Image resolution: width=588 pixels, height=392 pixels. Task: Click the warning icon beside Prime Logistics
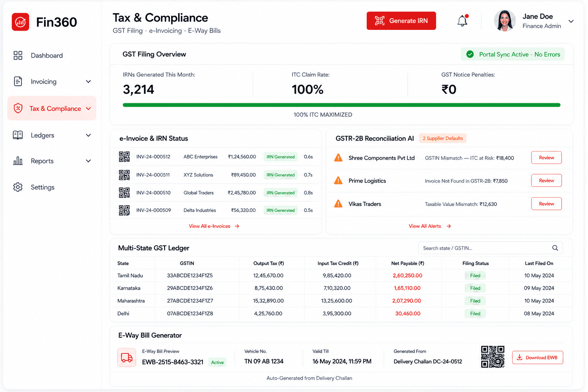click(338, 181)
